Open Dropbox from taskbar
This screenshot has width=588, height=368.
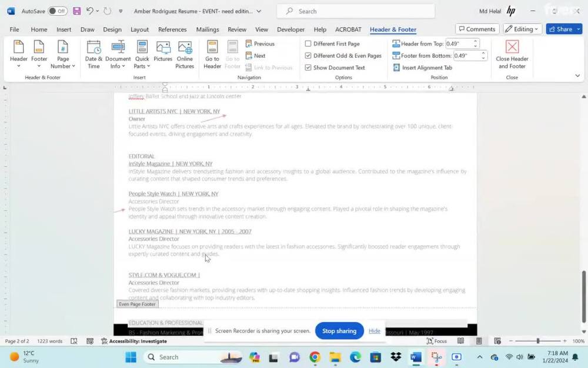point(396,357)
